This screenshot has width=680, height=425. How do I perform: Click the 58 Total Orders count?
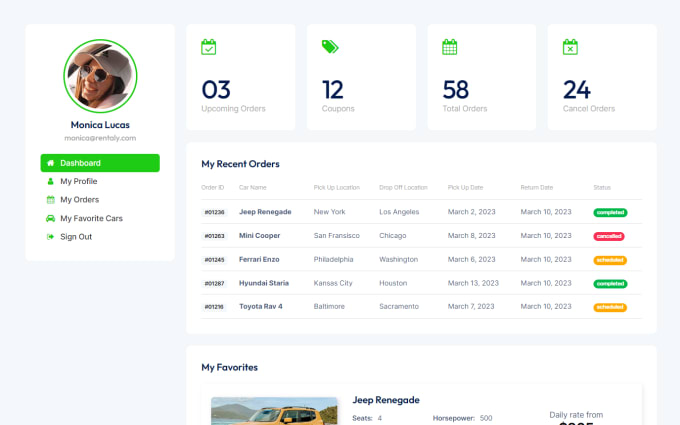pyautogui.click(x=455, y=90)
